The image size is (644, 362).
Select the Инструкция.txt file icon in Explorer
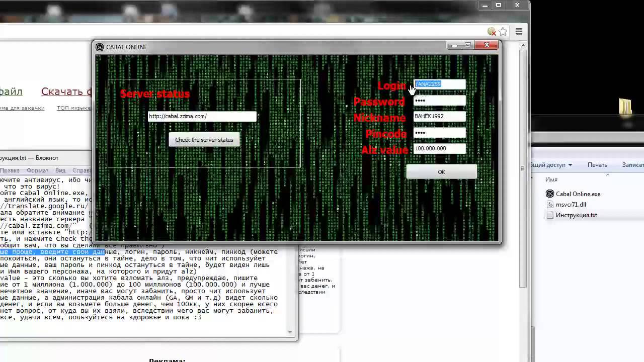pyautogui.click(x=550, y=215)
